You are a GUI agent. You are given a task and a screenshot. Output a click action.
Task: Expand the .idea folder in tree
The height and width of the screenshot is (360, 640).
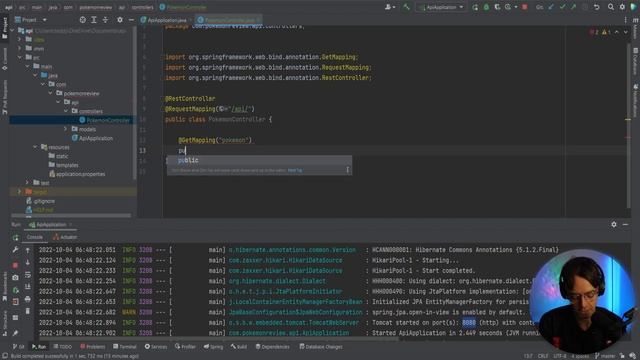20,40
